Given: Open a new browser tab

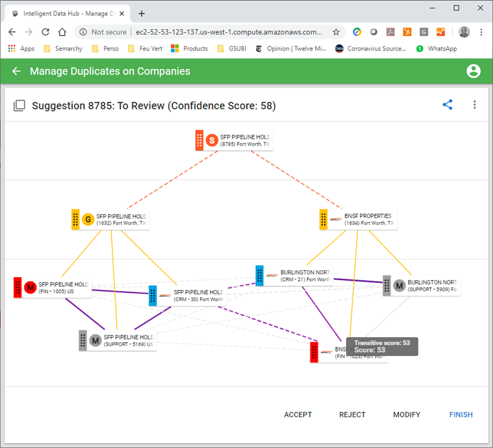Looking at the screenshot, I should tap(141, 14).
